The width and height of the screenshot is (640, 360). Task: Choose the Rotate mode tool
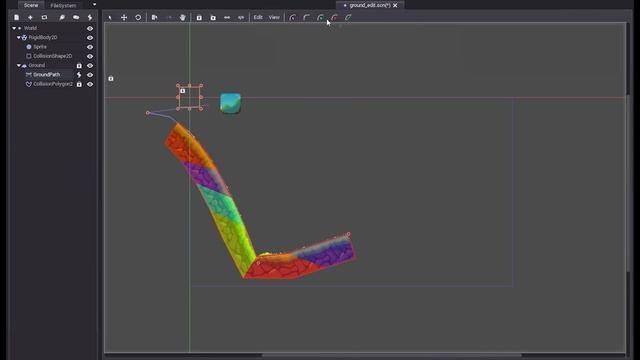tap(138, 18)
